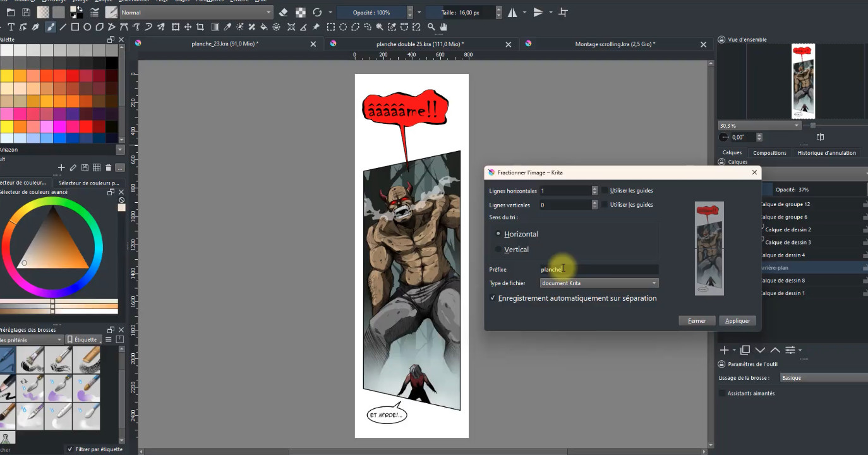Save document with the floppy disk icon
The height and width of the screenshot is (455, 868).
(26, 13)
